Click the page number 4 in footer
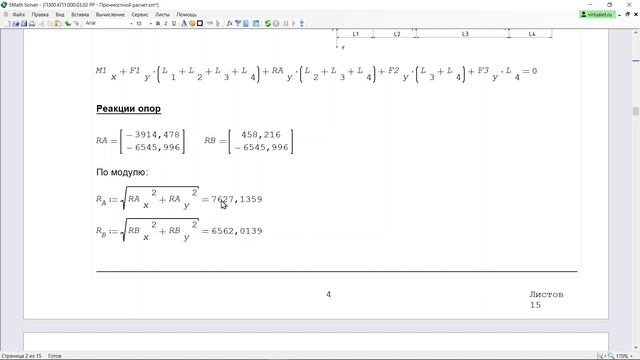Viewport: 640px width, 360px height. (x=329, y=294)
